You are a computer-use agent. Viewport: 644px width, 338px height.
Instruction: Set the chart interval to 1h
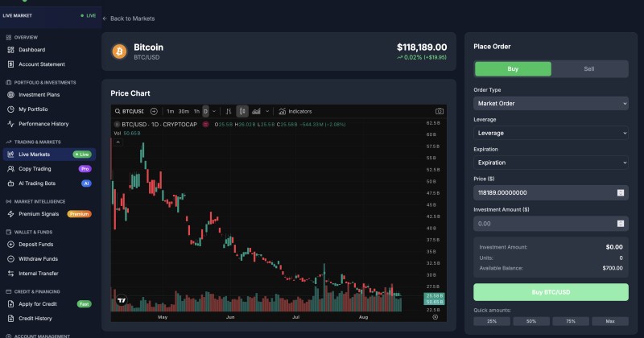196,111
